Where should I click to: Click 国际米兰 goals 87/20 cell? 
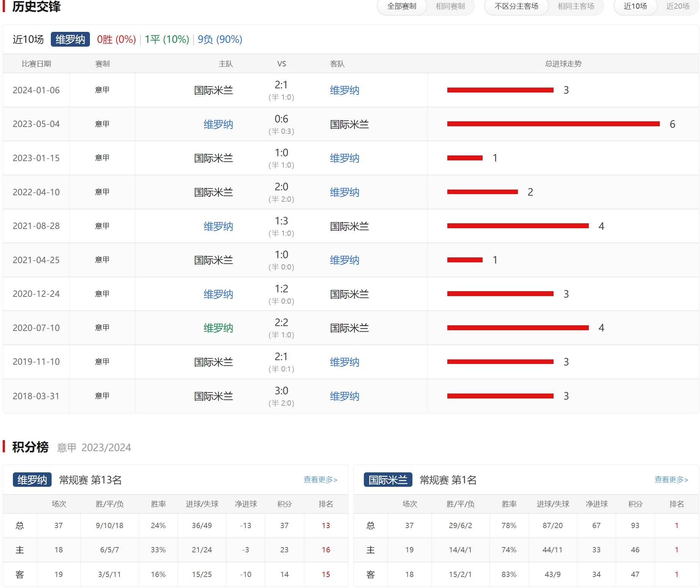553,525
